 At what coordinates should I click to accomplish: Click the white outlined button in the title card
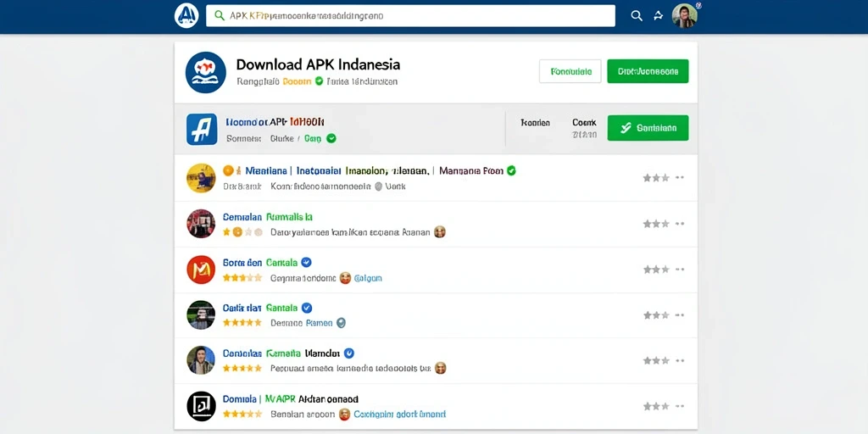[570, 71]
